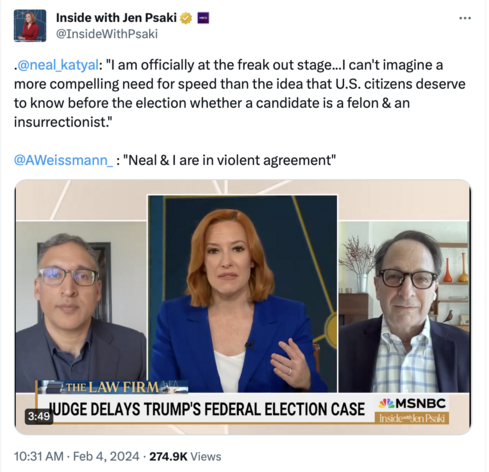This screenshot has height=472, width=489.
Task: Click the 274.9K Views count
Action: [x=185, y=456]
